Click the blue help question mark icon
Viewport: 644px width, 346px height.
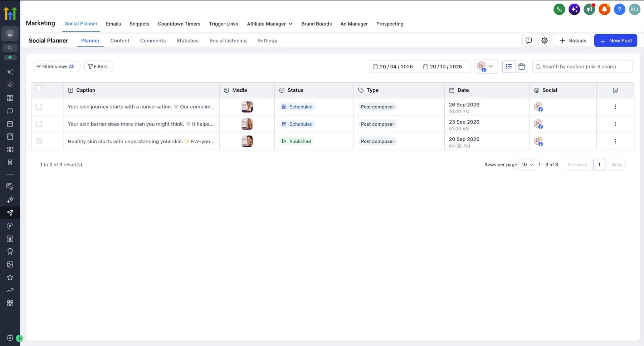pos(619,9)
